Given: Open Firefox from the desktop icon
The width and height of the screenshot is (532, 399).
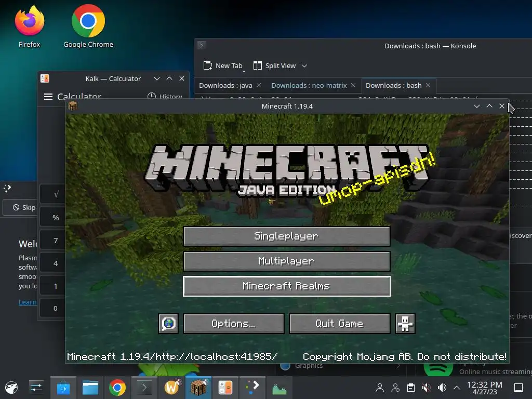Looking at the screenshot, I should pyautogui.click(x=29, y=26).
